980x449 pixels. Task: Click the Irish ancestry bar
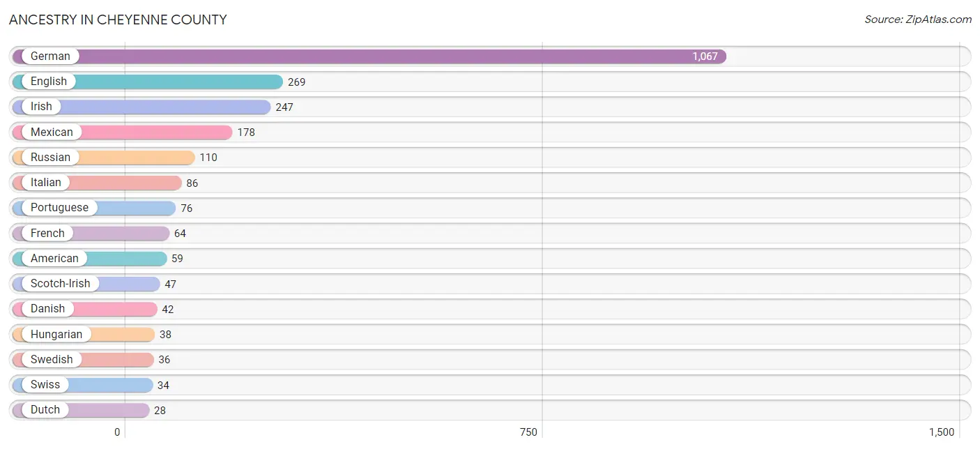[x=141, y=107]
